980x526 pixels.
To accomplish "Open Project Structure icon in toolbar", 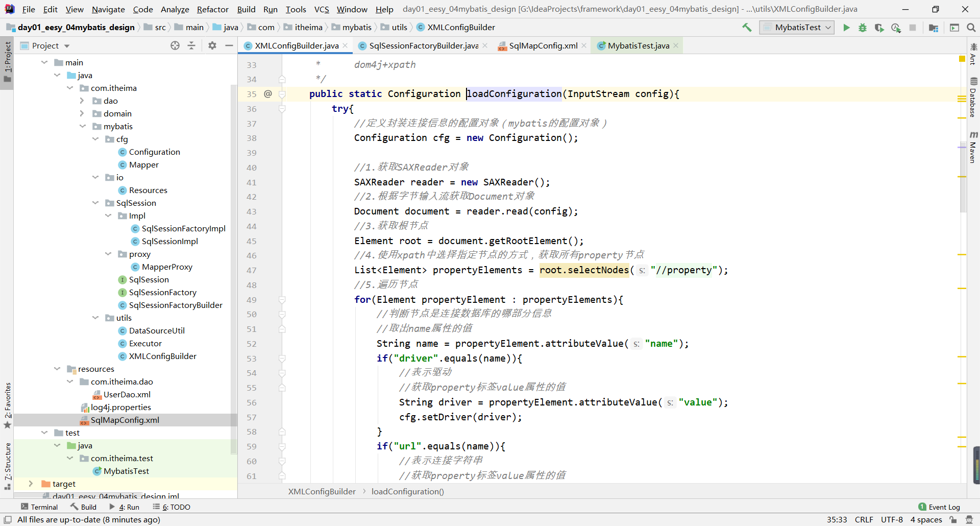I will click(934, 28).
